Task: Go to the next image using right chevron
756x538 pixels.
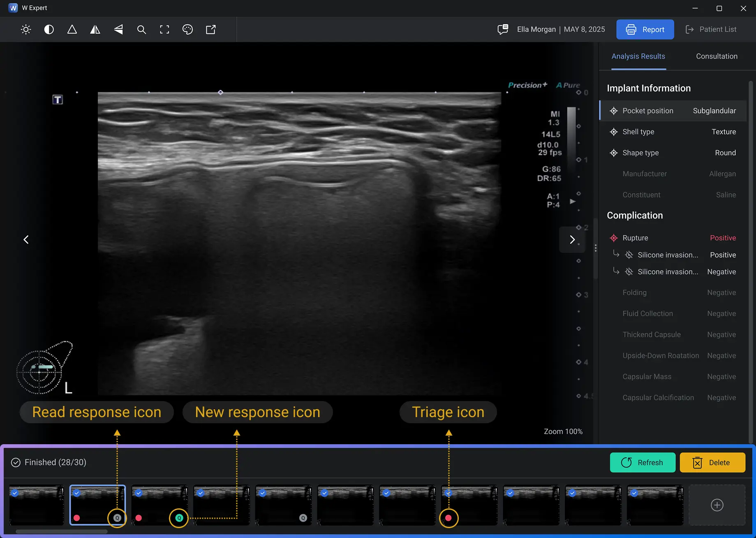Action: click(572, 239)
